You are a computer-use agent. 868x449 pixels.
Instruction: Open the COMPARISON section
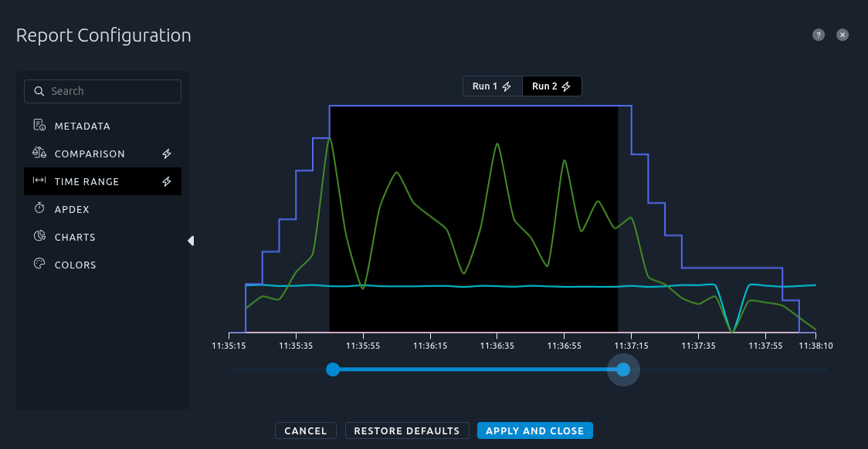pyautogui.click(x=103, y=154)
